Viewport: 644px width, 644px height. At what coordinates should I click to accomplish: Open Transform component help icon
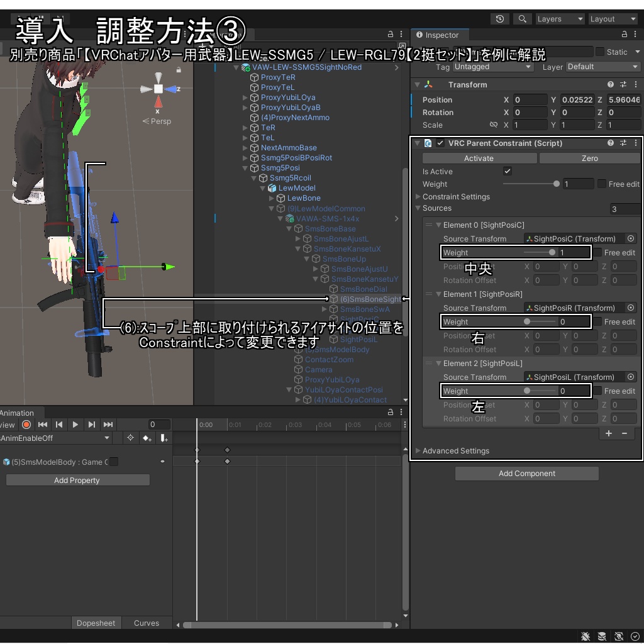pyautogui.click(x=610, y=84)
